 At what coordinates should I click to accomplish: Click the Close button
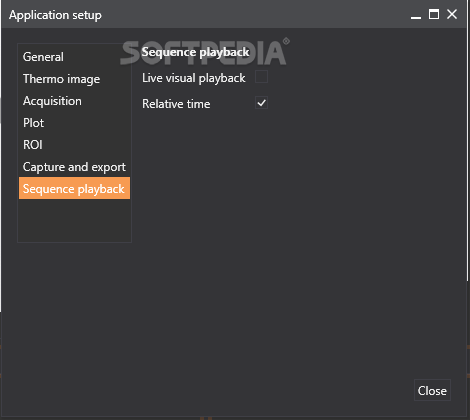click(x=432, y=390)
